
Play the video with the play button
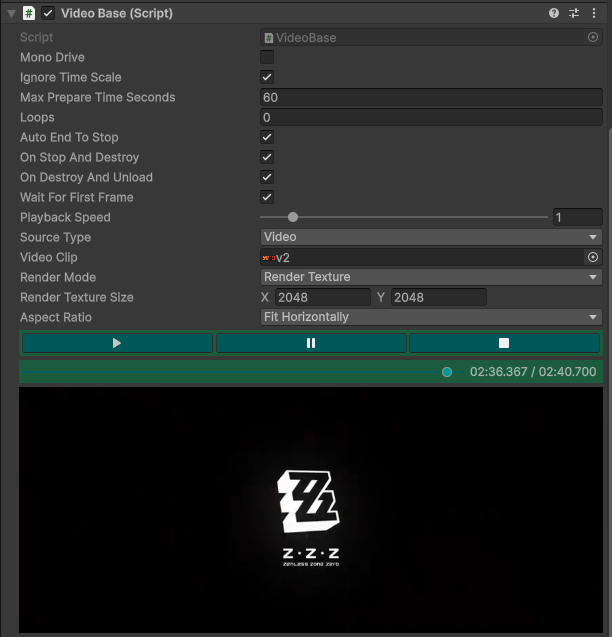(117, 343)
